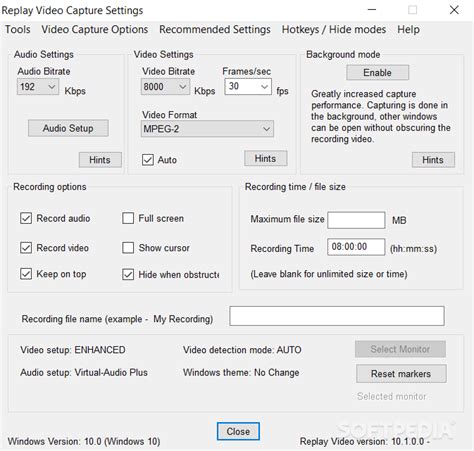The image size is (474, 451).
Task: Open the Video Format MPEG-2 dropdown
Action: point(207,129)
